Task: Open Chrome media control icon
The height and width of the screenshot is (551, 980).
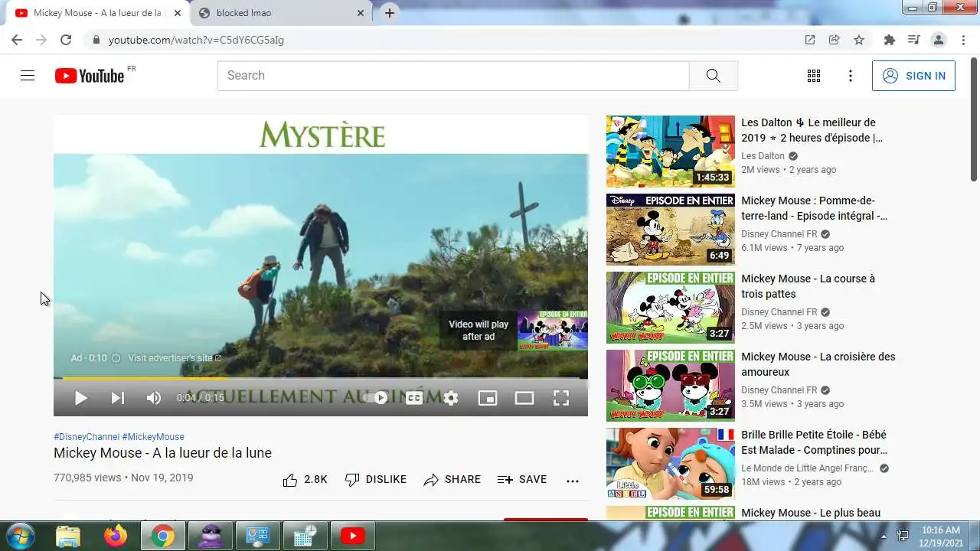Action: pos(913,40)
